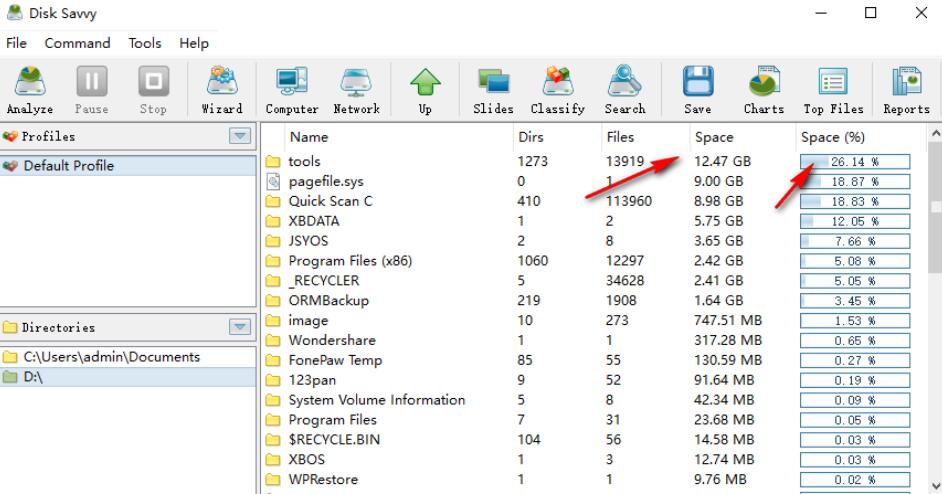Click the scroll down arrow of results list
This screenshot has width=942, height=494.
(x=934, y=485)
